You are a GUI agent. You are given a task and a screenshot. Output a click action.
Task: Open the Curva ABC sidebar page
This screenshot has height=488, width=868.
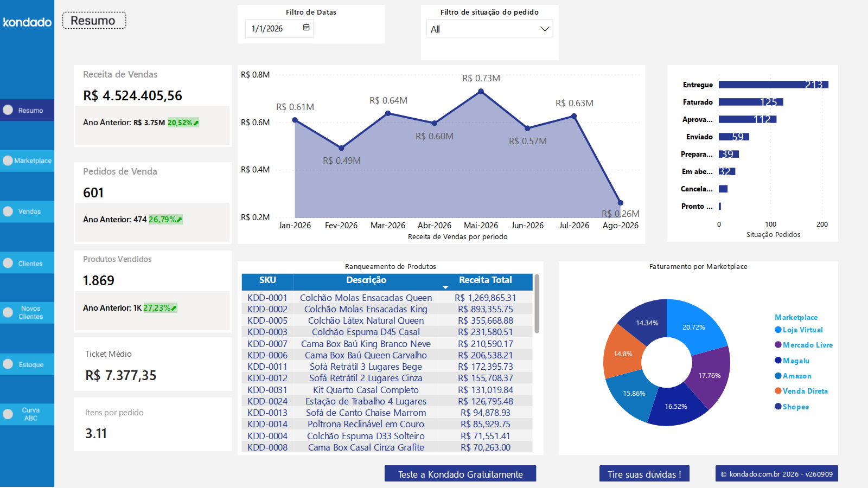click(27, 414)
